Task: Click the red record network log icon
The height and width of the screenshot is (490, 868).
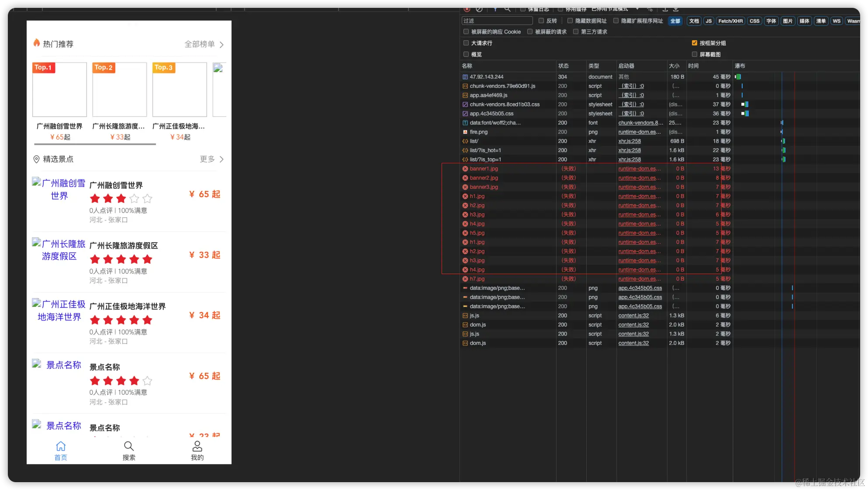Action: [467, 9]
